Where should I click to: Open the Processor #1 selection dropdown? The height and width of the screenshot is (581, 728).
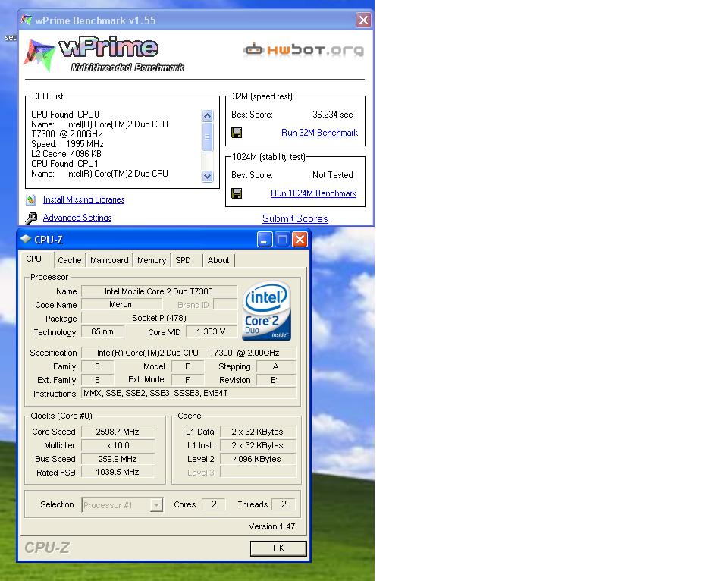[122, 505]
